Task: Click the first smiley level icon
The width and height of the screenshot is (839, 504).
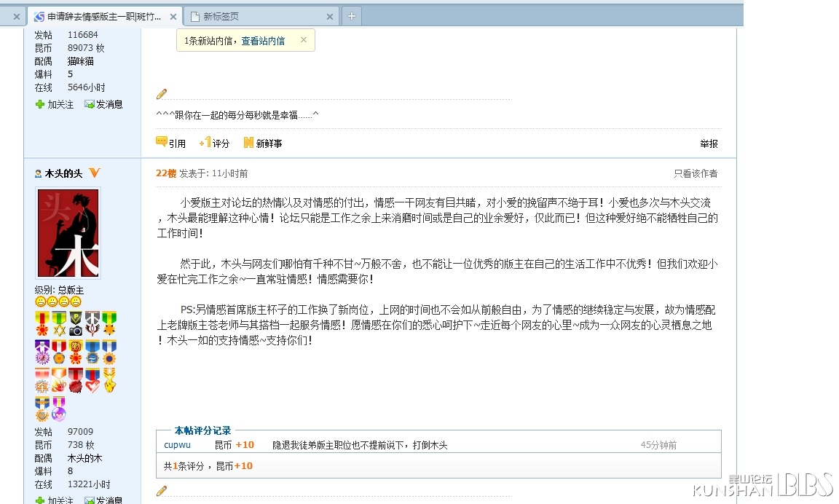Action: point(40,302)
